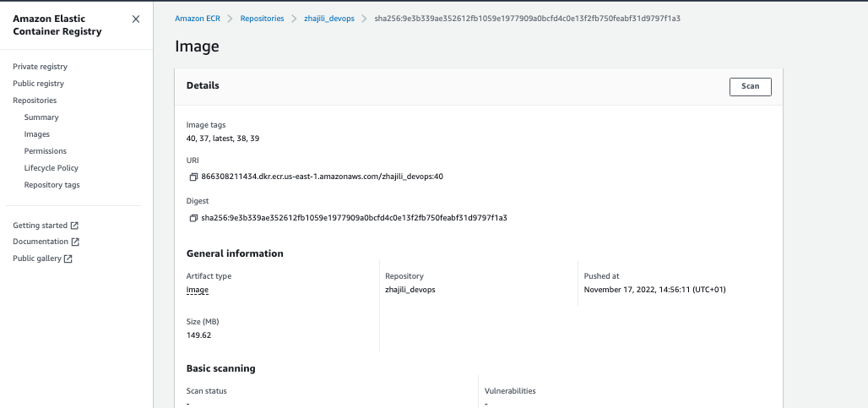Click the underlined Image artifact type
Screen dimensions: 868x408
(198, 290)
